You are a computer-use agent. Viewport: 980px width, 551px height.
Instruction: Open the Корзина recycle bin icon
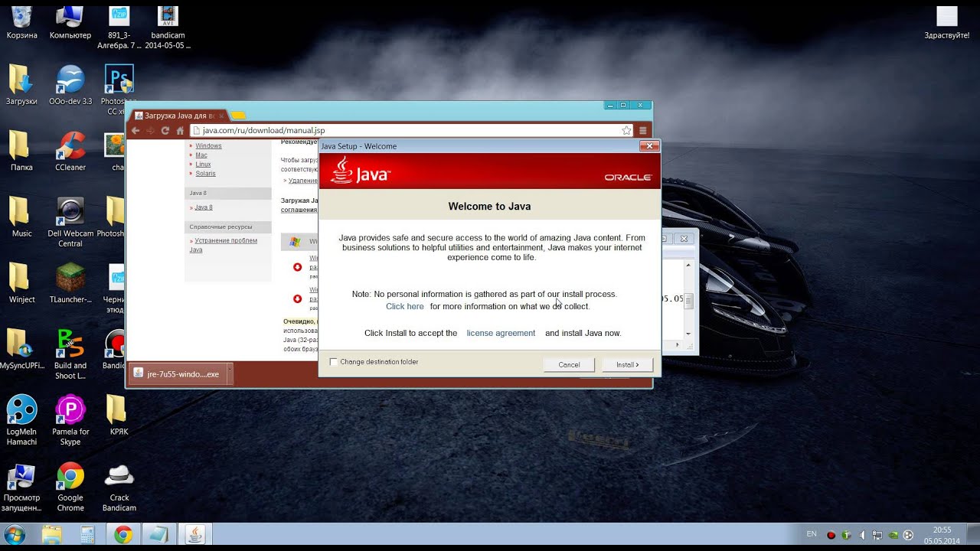22,22
